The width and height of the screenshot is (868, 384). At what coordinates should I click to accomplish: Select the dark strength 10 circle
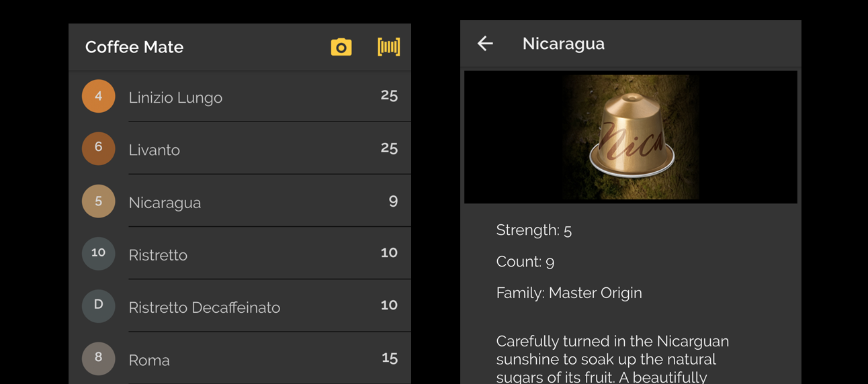pyautogui.click(x=99, y=254)
